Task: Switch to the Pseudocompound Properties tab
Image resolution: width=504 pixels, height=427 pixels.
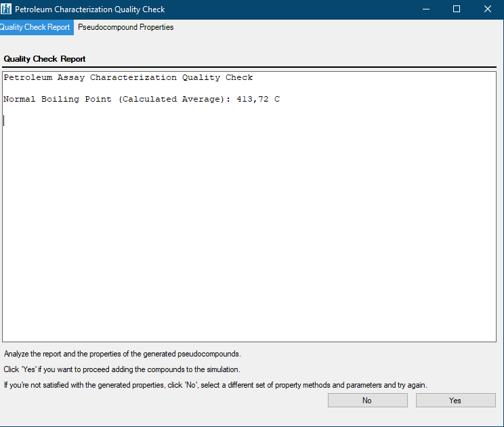Action: 126,27
